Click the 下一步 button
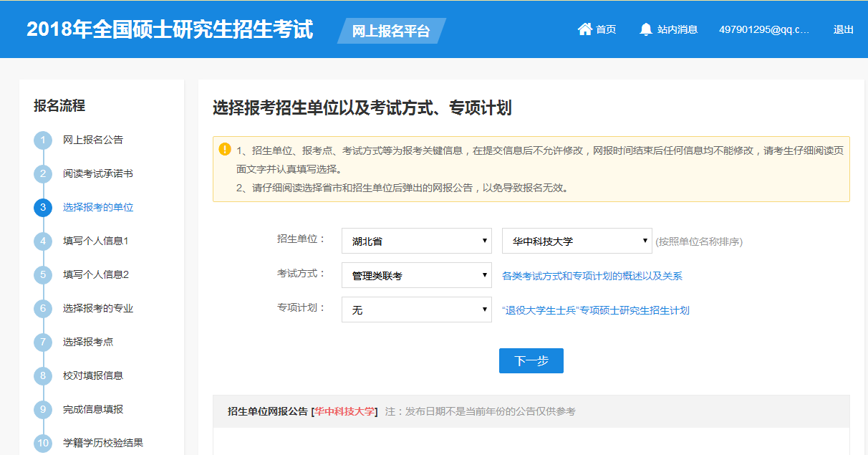 531,361
